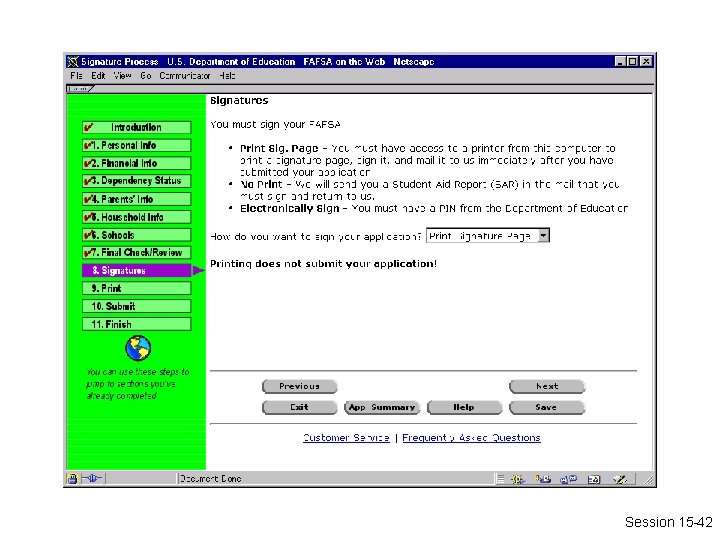The image size is (720, 540).
Task: Open the Newsgroups component bar icon
Action: (x=568, y=479)
